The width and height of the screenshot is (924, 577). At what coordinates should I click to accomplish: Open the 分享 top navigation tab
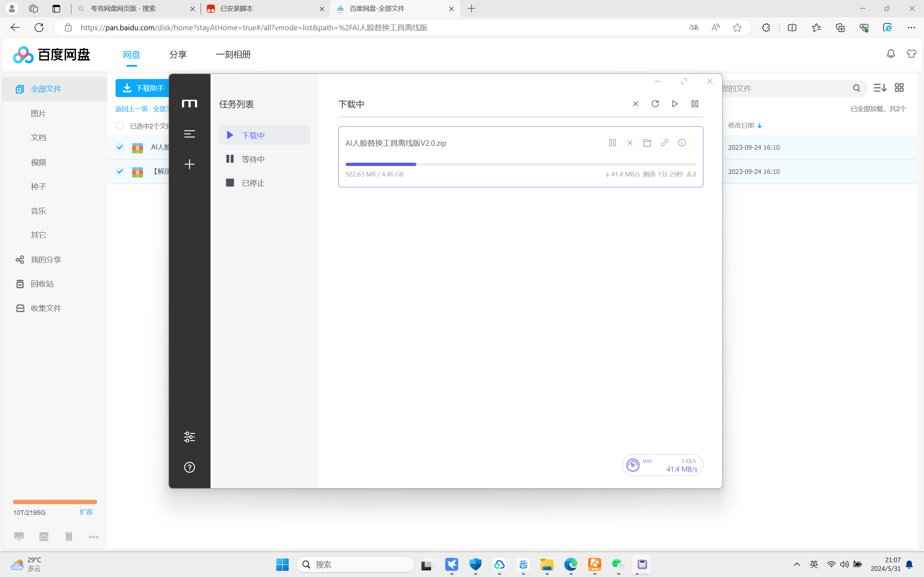click(178, 54)
